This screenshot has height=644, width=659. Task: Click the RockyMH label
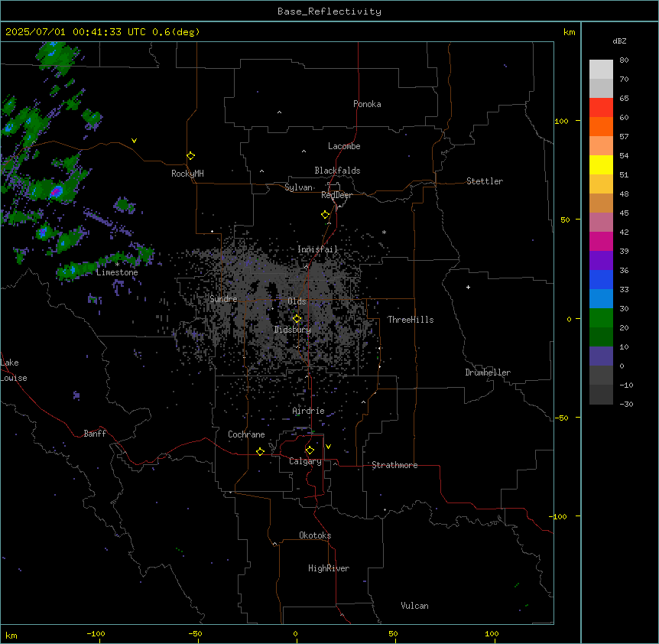pos(187,174)
